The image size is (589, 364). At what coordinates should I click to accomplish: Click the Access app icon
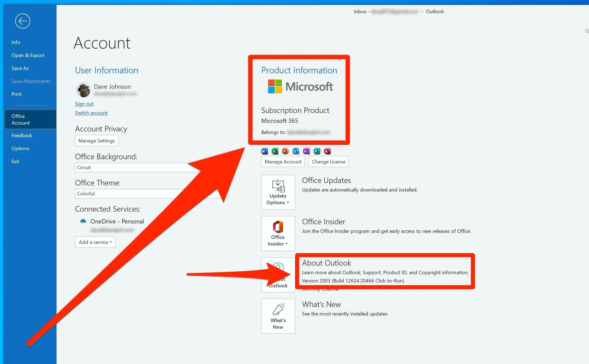pos(327,151)
